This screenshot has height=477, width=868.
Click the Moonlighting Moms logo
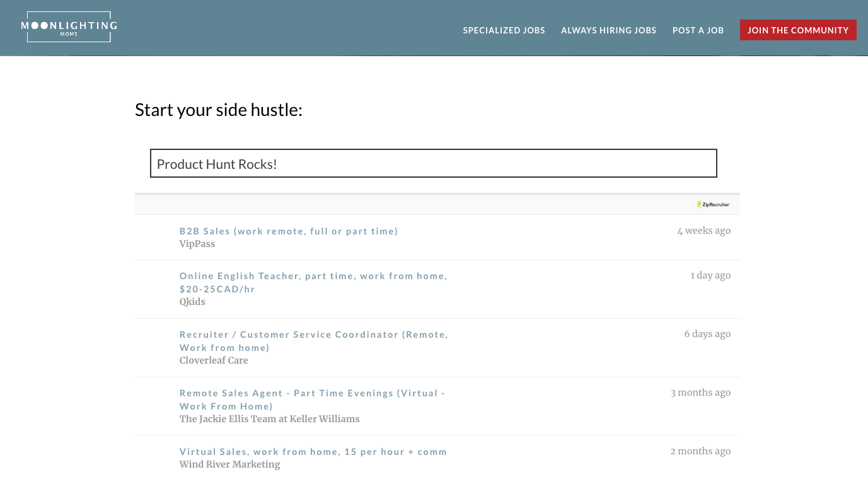pyautogui.click(x=69, y=27)
